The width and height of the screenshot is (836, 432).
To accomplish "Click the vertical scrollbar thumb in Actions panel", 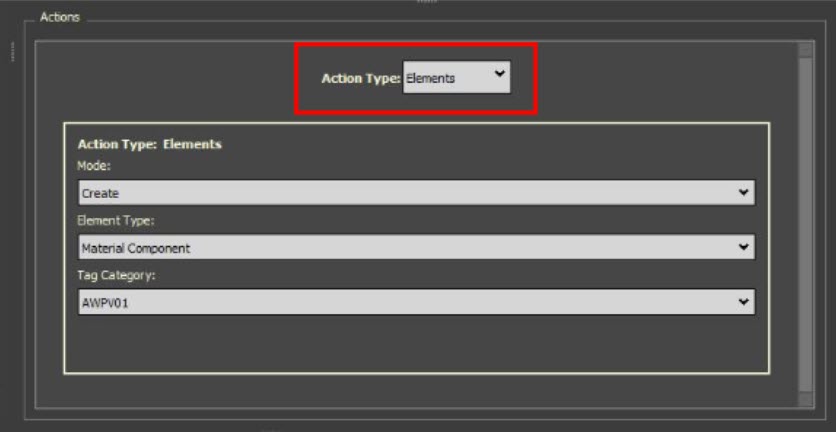I will (806, 225).
